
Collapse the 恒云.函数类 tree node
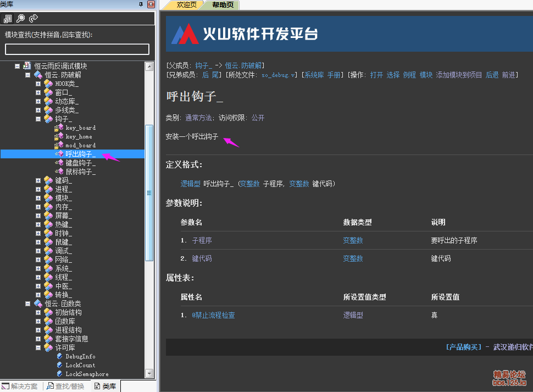(27, 303)
